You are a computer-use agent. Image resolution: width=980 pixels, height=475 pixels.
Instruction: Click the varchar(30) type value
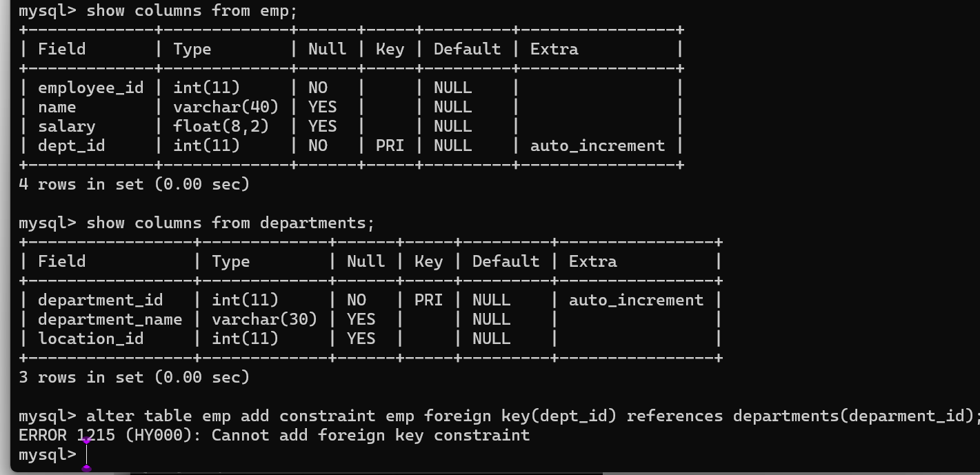(x=264, y=320)
